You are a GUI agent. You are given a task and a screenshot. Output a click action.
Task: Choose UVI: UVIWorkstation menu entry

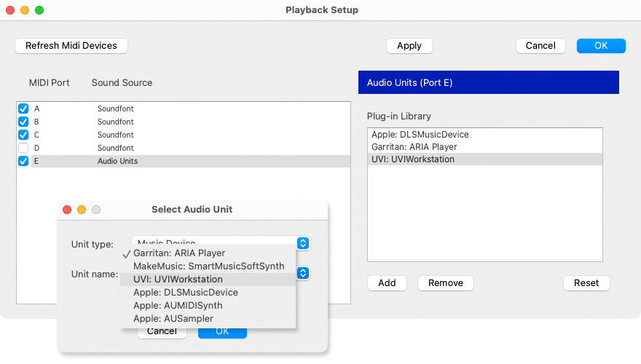coord(208,280)
